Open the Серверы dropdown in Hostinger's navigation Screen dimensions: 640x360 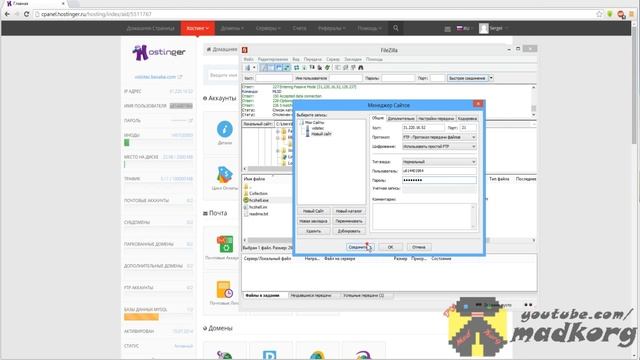point(268,28)
